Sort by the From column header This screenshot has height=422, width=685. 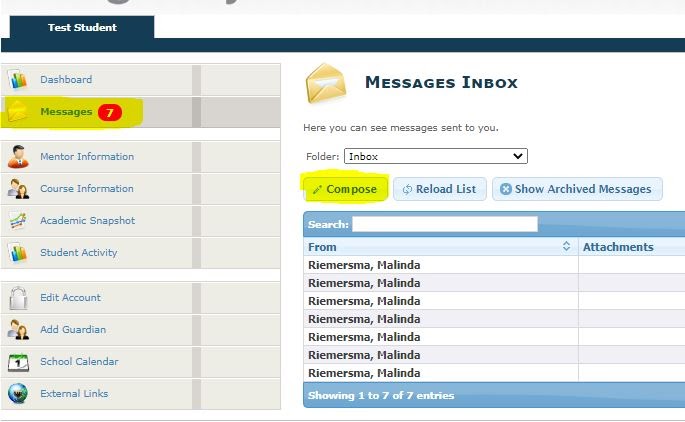440,247
